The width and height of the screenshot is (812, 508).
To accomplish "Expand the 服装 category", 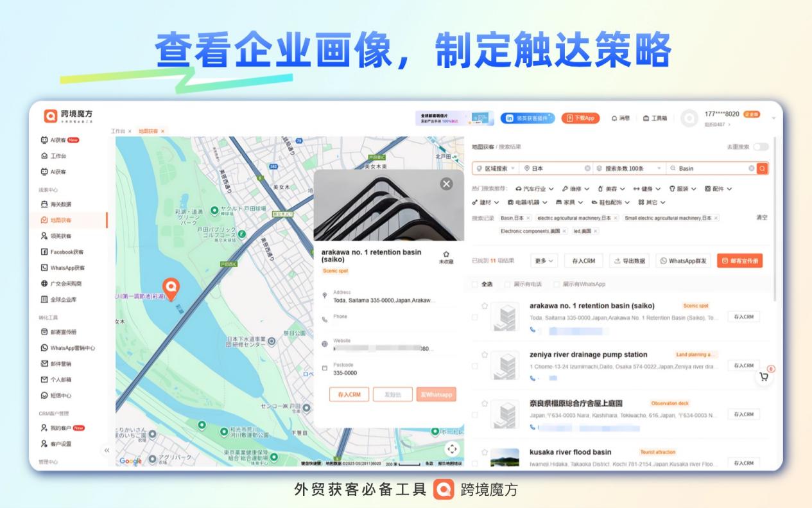I will tap(683, 189).
